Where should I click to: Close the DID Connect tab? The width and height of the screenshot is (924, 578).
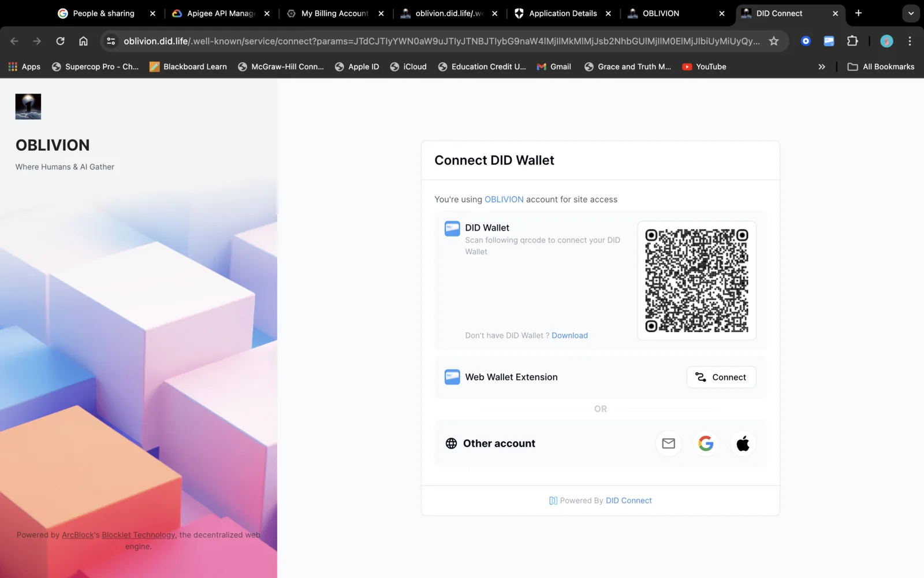tap(835, 13)
